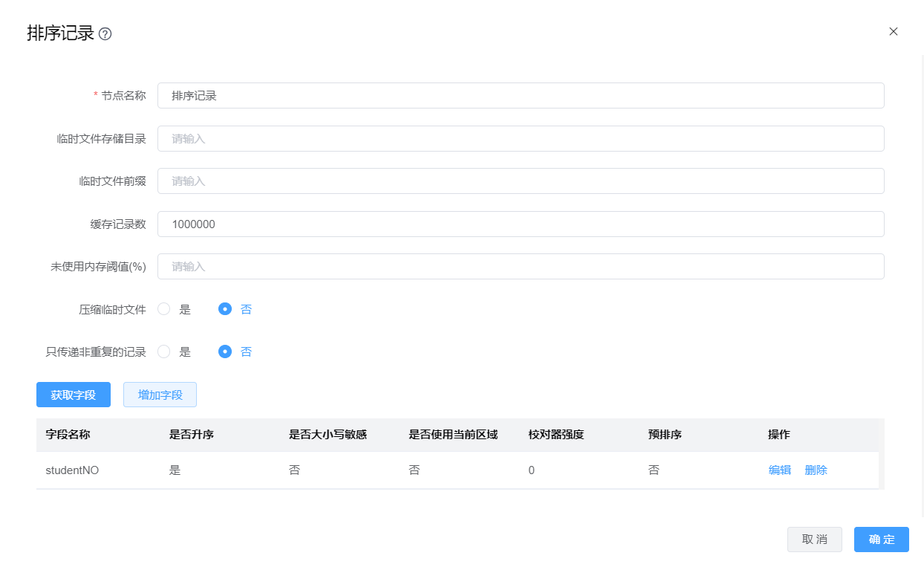This screenshot has width=924, height=567.
Task: Confirm with the 确定 button
Action: (881, 540)
